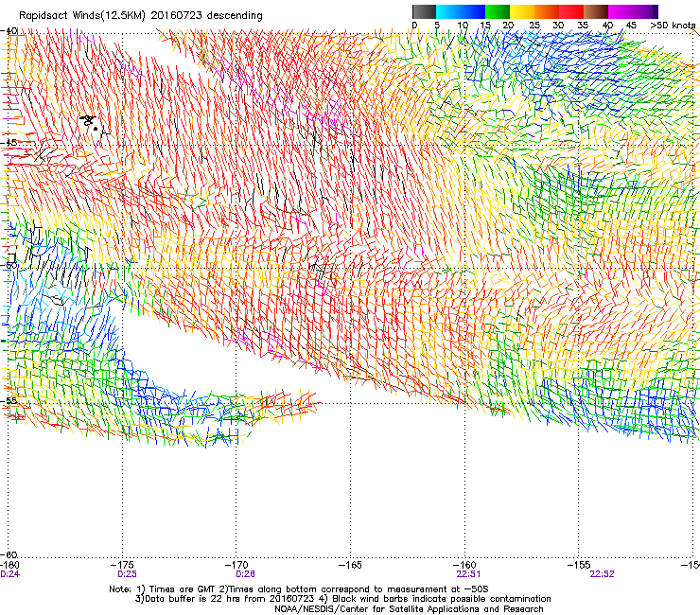The height and width of the screenshot is (615, 700).
Task: Click the note 'Data buffer is 22 hrs'
Action: (x=192, y=599)
